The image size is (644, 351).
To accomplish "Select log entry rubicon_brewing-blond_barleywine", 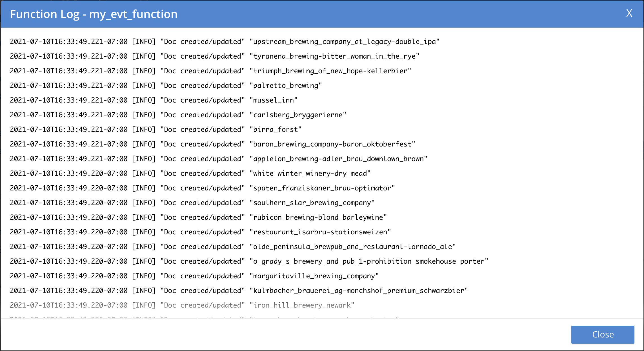I will 198,217.
